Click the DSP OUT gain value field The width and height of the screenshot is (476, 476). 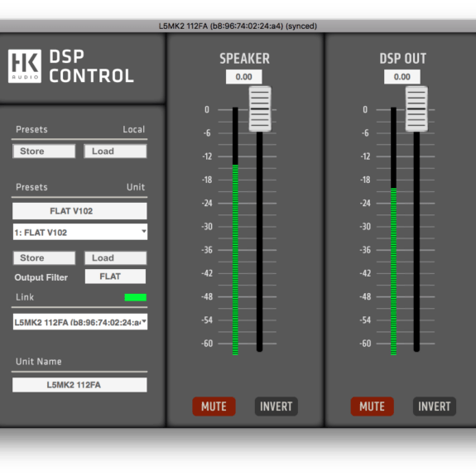point(402,77)
